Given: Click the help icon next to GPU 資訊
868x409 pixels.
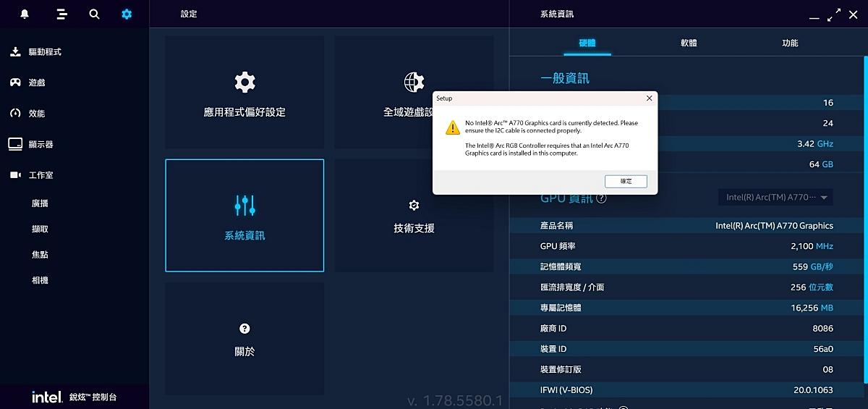Looking at the screenshot, I should (x=602, y=198).
